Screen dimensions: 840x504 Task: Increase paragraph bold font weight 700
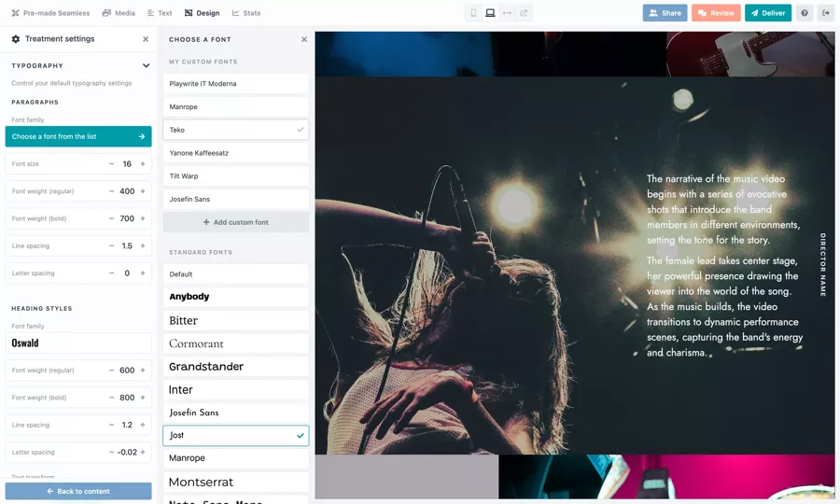pyautogui.click(x=143, y=218)
